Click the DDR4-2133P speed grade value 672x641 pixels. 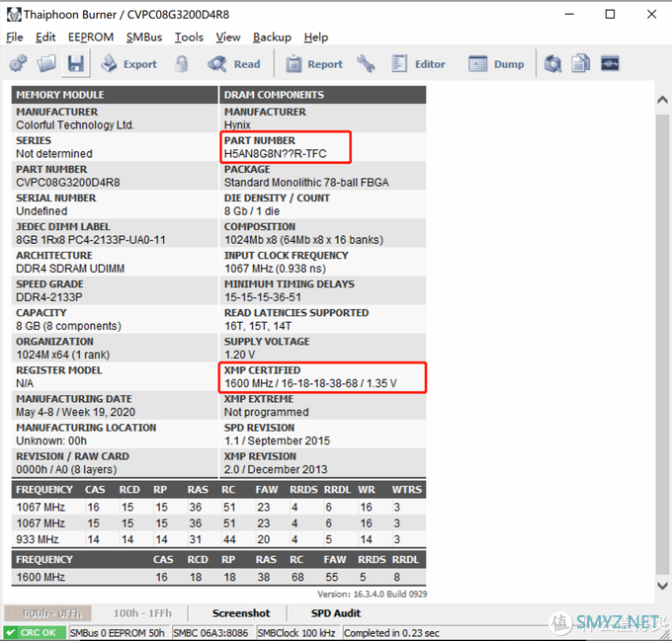[49, 297]
